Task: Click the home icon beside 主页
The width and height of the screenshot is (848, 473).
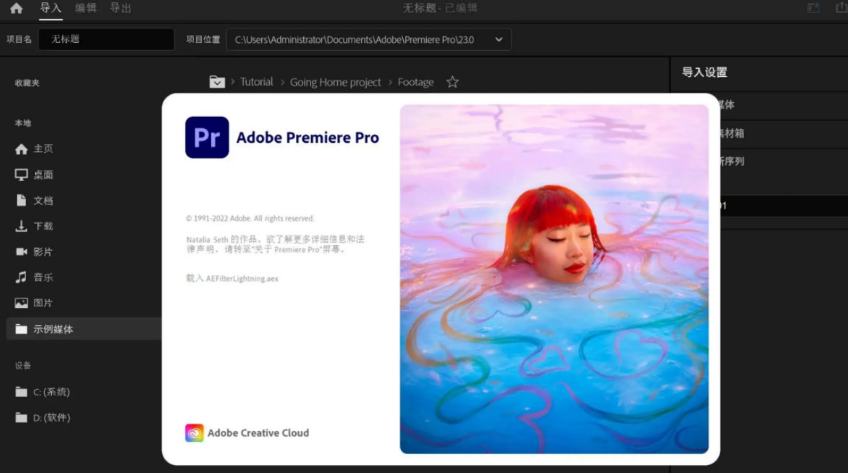Action: 21,149
